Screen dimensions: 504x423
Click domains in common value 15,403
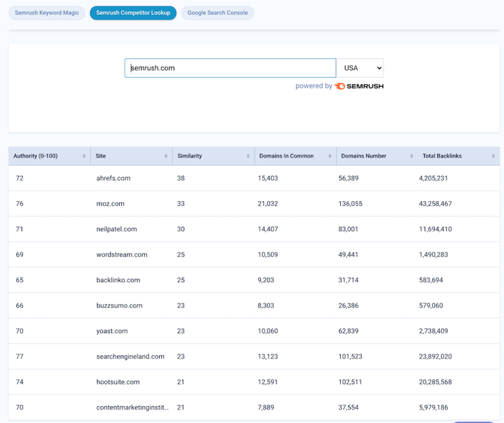pyautogui.click(x=267, y=178)
